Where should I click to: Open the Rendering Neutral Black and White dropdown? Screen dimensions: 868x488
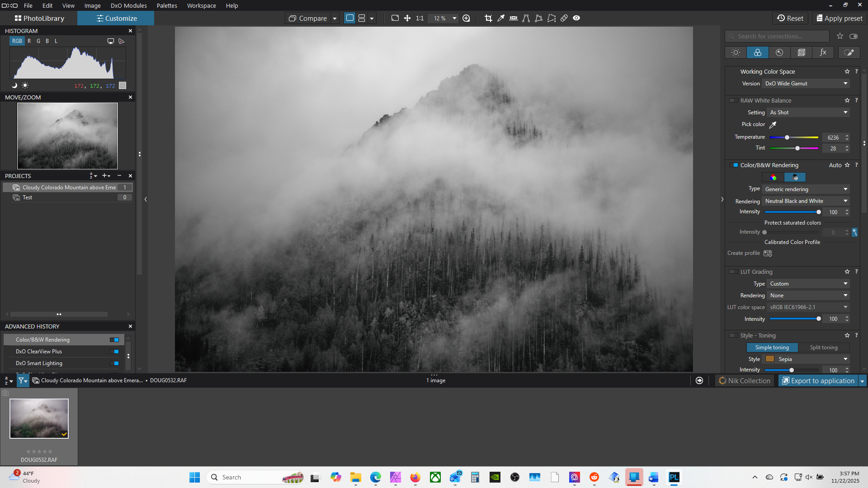pos(806,201)
